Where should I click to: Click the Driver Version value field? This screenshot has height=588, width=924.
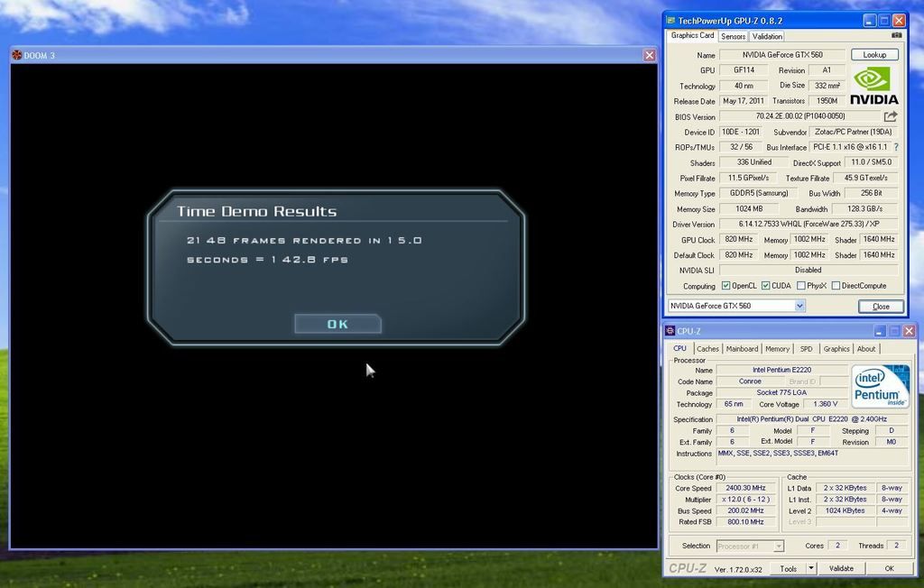[808, 224]
